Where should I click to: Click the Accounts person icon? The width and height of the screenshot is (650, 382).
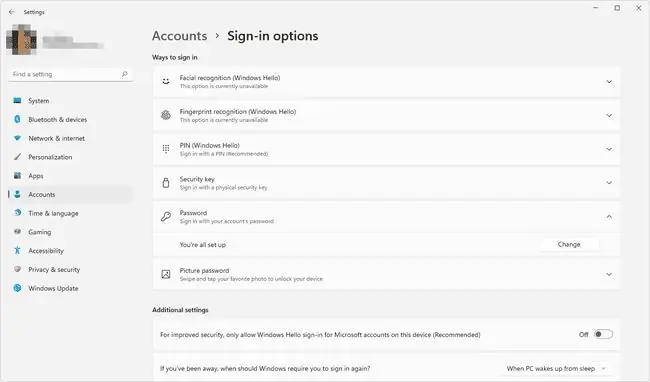click(x=17, y=194)
